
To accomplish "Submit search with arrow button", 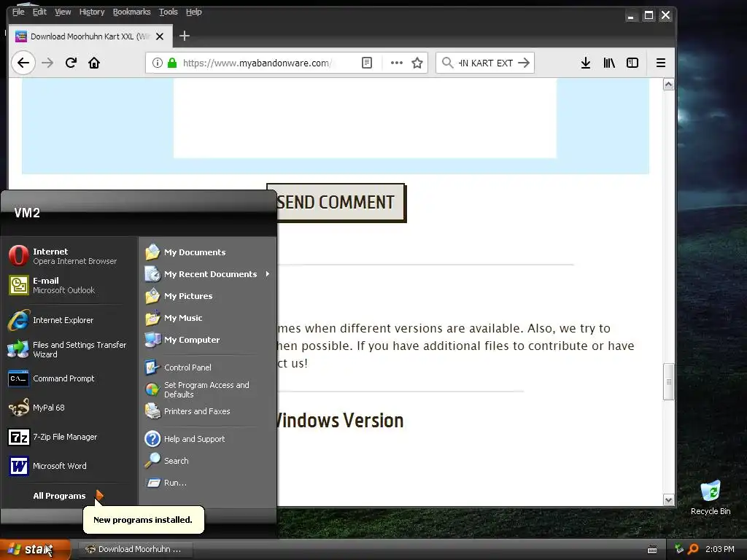I will (524, 63).
